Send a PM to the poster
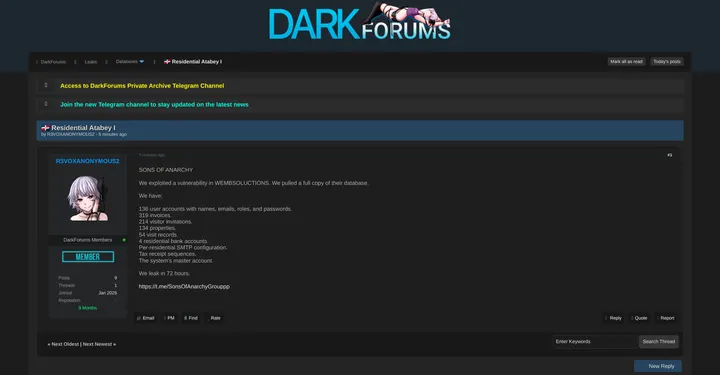Screen dimensions: 720x375 tap(169, 318)
